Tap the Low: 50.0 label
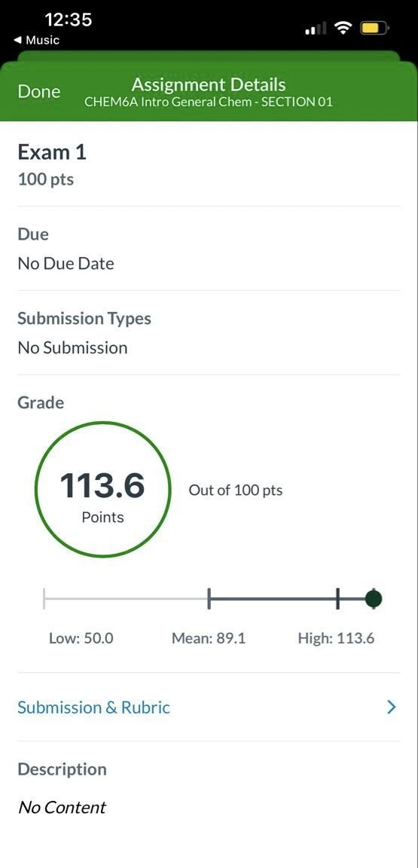 [x=81, y=638]
